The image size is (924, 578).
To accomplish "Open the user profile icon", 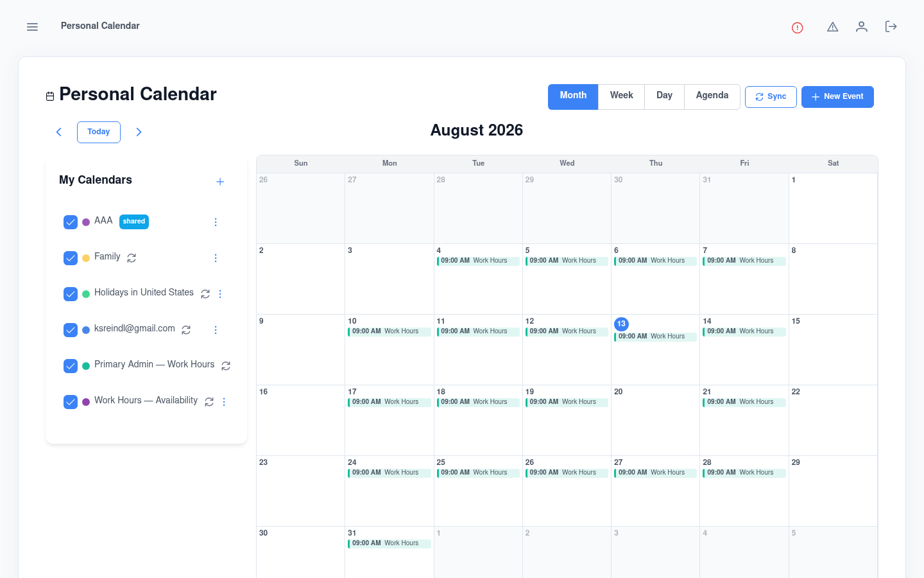I will click(x=862, y=27).
